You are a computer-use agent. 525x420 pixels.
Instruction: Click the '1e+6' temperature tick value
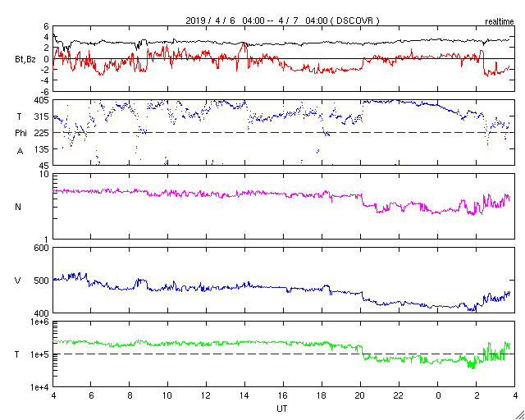click(40, 322)
